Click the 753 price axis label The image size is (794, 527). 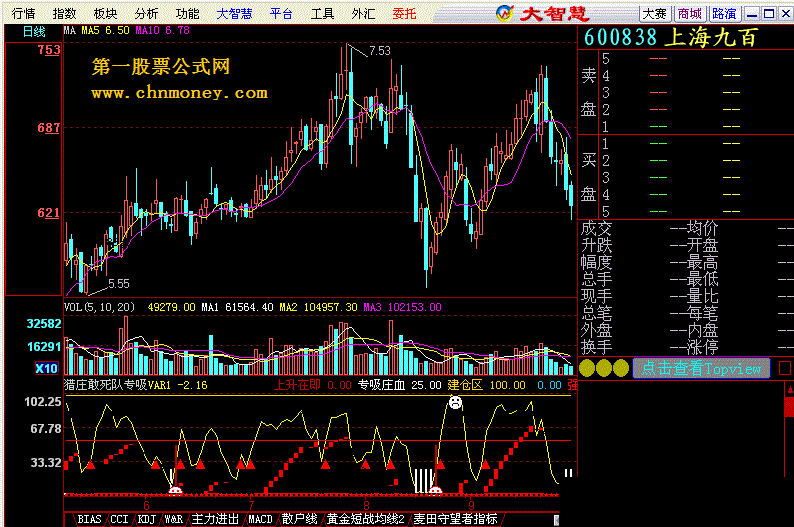49,50
